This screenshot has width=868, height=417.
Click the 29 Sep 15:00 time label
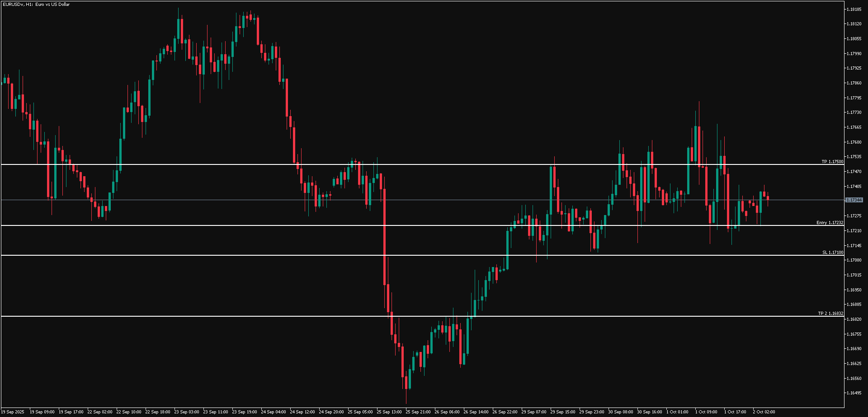point(562,412)
